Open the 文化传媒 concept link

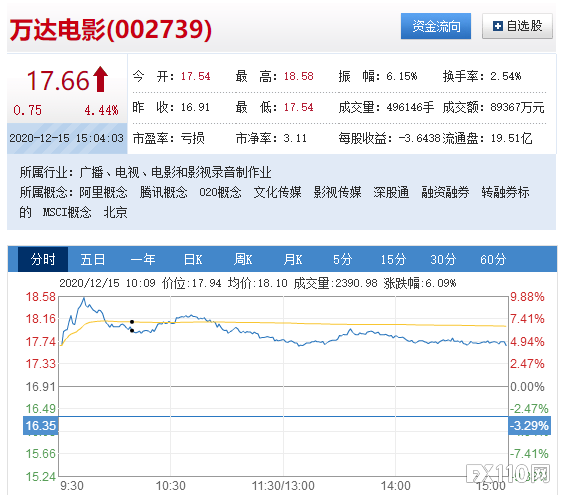point(277,192)
